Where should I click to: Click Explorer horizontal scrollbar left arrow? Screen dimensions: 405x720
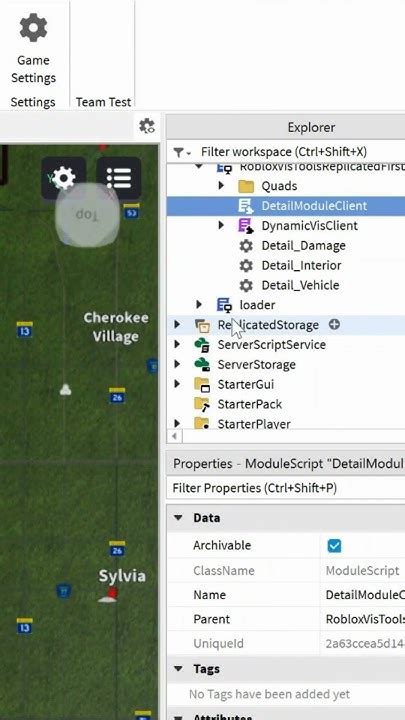click(174, 436)
